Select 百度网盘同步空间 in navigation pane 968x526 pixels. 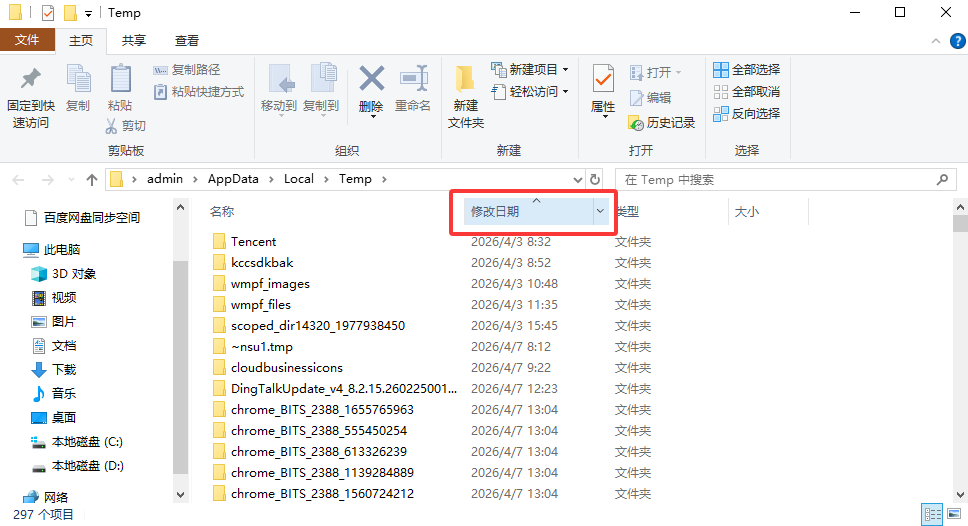click(x=82, y=218)
